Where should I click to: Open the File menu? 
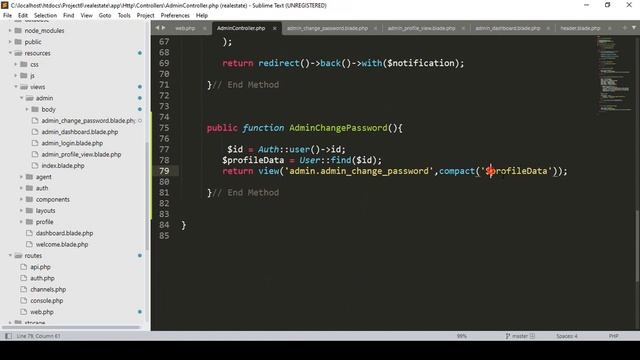coord(7,15)
